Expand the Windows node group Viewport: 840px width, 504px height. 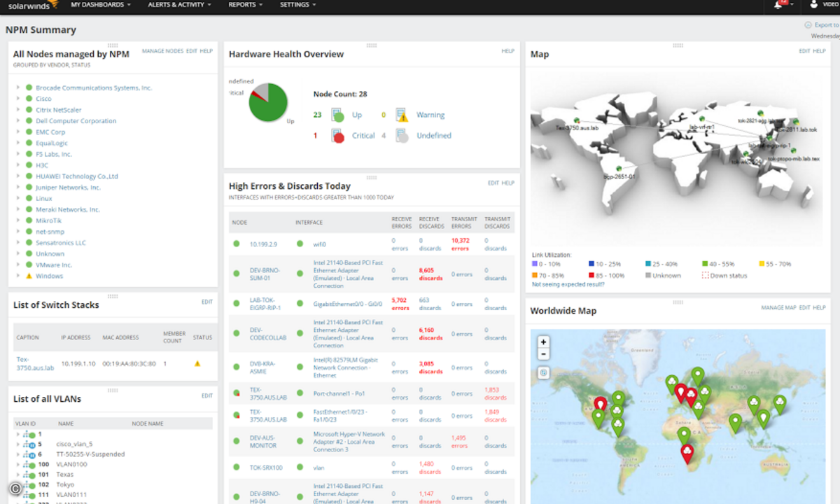17,276
